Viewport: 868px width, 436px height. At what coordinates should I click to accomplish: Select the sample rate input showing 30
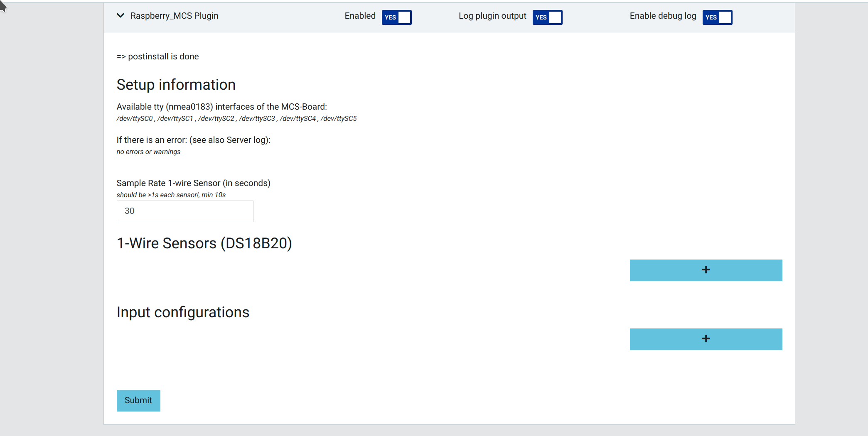point(184,211)
